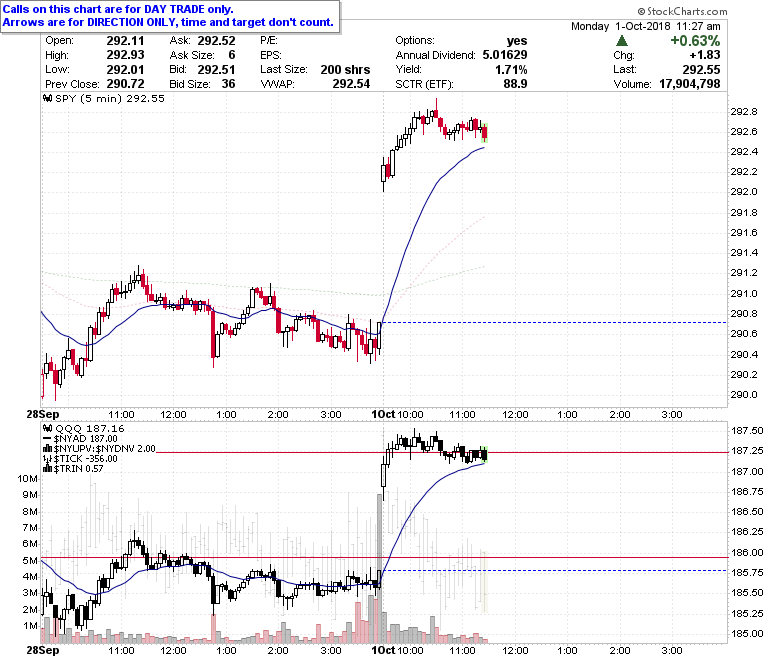Click the Options value yes
This screenshot has width=780, height=659.
click(x=517, y=41)
